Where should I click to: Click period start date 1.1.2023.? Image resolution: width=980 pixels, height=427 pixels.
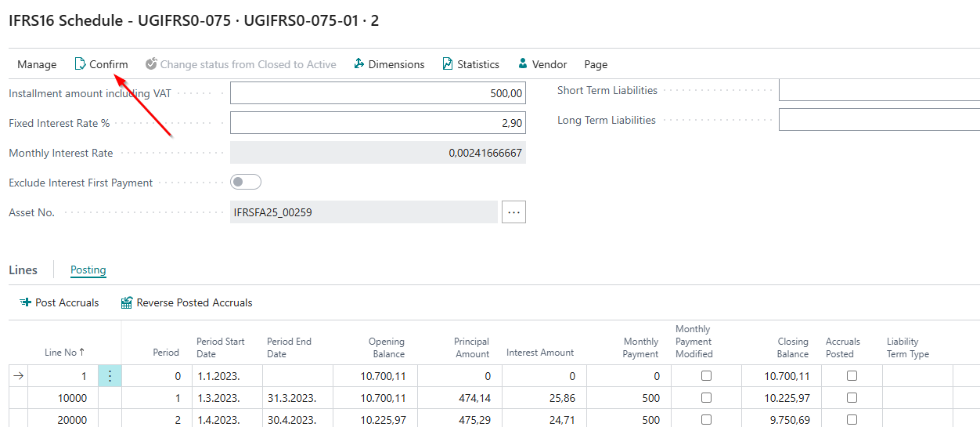click(218, 376)
